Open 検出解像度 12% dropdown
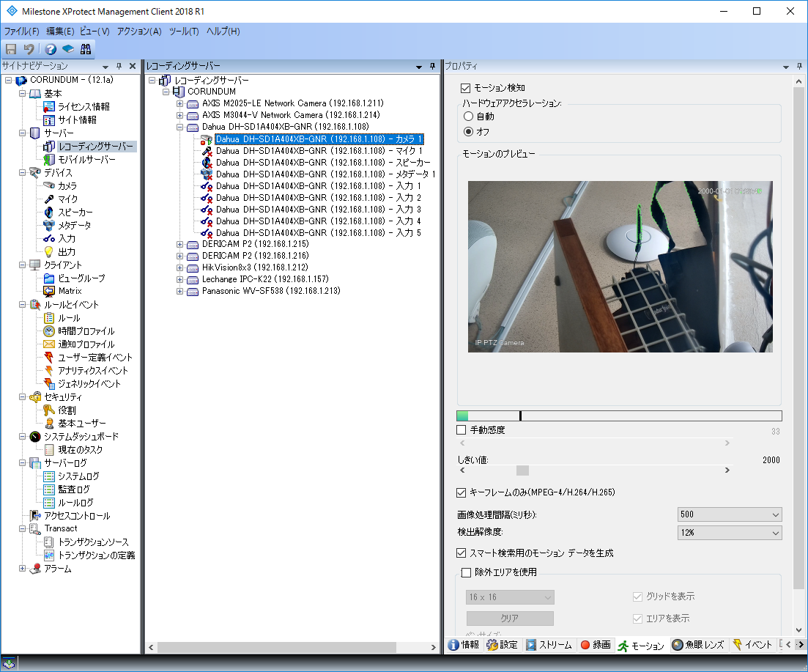The width and height of the screenshot is (808, 672). pyautogui.click(x=730, y=533)
